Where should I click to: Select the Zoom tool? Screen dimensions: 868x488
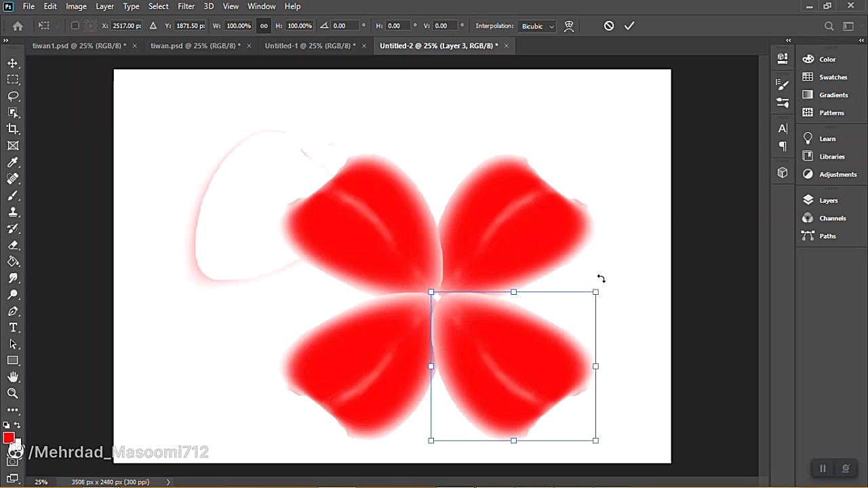tap(13, 393)
